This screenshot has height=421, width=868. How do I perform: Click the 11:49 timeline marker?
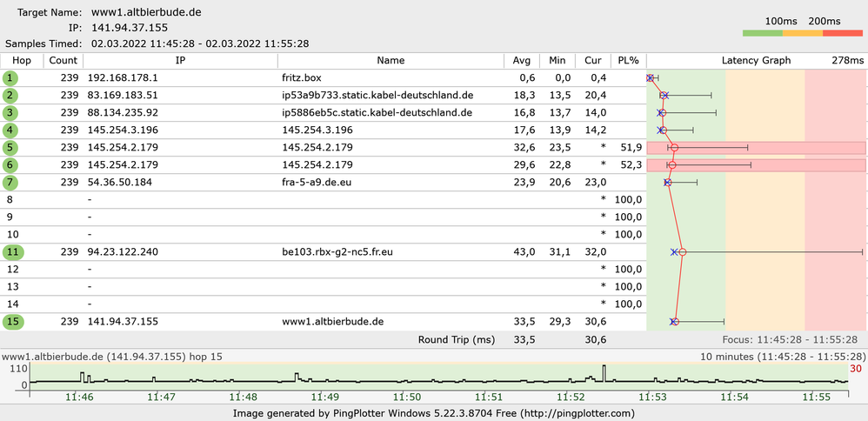tap(324, 398)
